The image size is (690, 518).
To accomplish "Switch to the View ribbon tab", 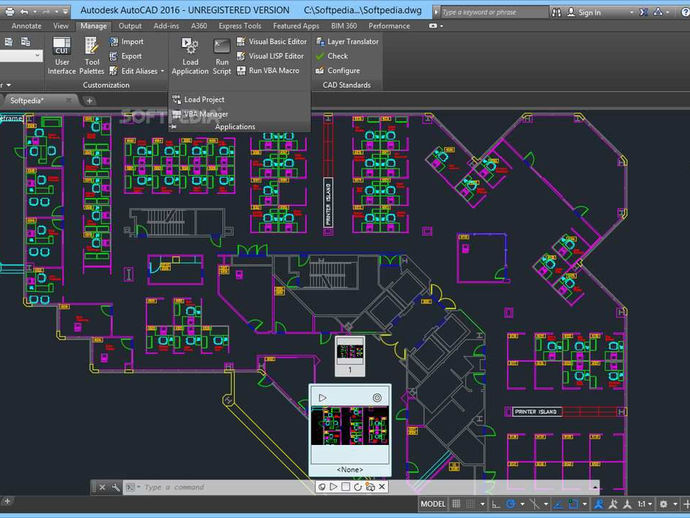I will coord(61,26).
